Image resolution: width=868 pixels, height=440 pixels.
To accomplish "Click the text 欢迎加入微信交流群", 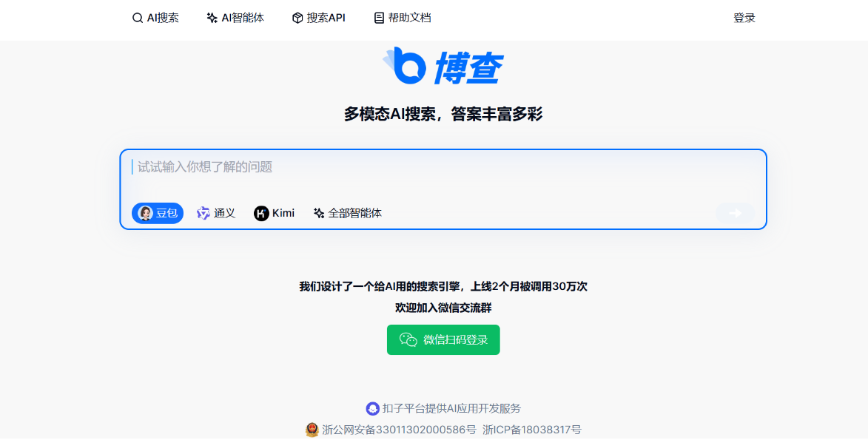I will [x=443, y=308].
